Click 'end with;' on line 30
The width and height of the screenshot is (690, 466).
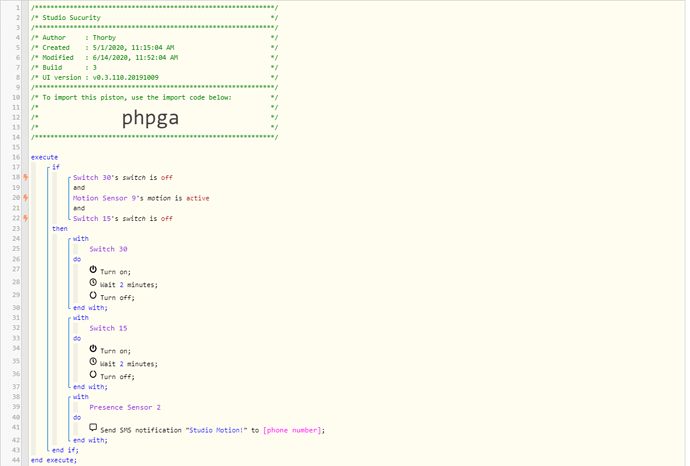point(90,308)
